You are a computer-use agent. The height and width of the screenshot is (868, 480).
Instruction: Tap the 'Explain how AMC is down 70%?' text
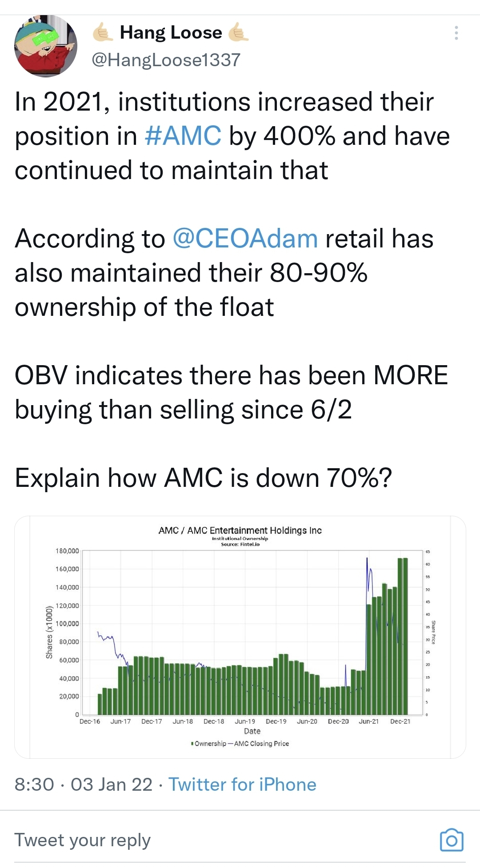203,478
